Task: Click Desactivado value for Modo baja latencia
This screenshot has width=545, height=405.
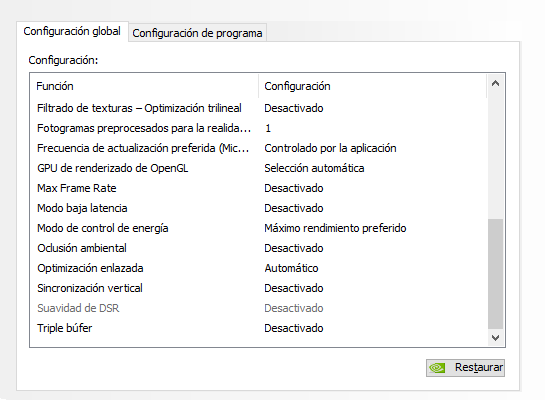Action: tap(294, 208)
